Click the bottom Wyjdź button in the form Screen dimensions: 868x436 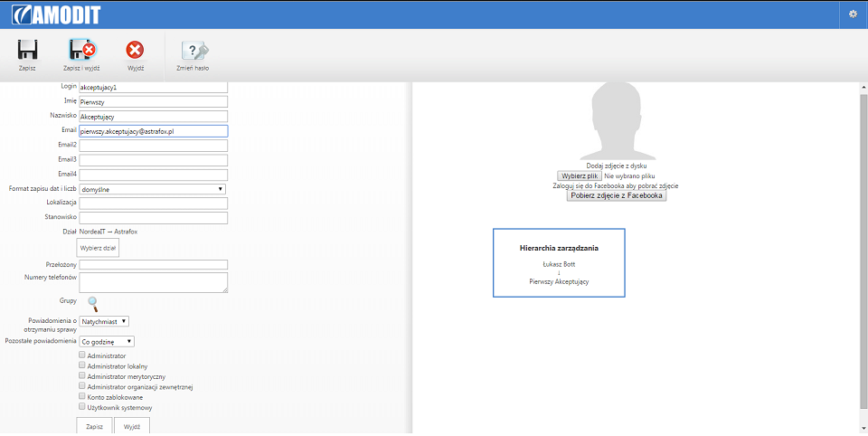(131, 425)
